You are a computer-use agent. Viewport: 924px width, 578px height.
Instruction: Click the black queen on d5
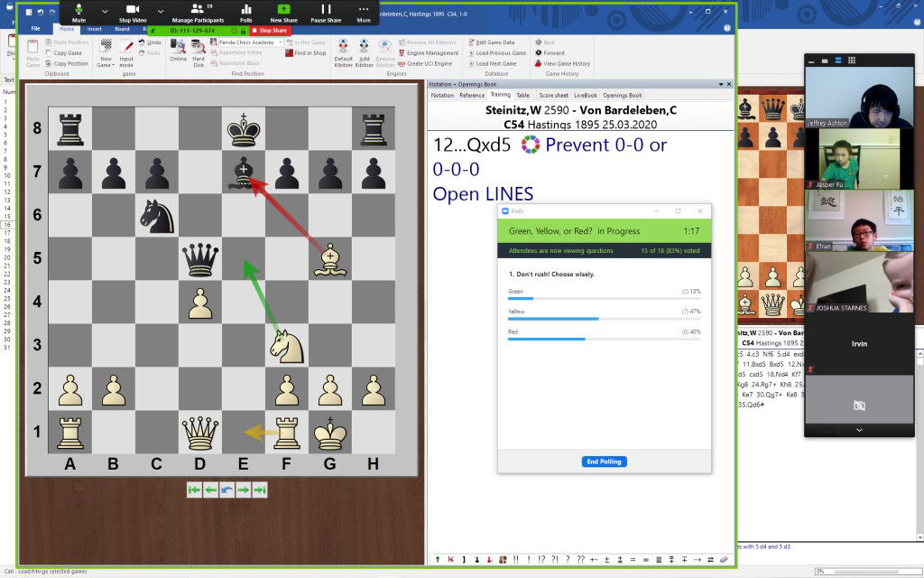[199, 260]
